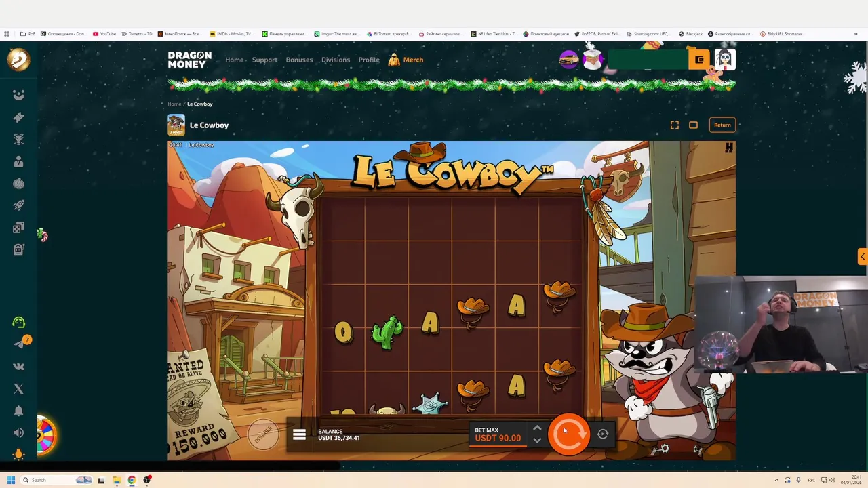Image resolution: width=868 pixels, height=488 pixels.
Task: Open the PoE bookmarks folder
Action: click(28, 34)
